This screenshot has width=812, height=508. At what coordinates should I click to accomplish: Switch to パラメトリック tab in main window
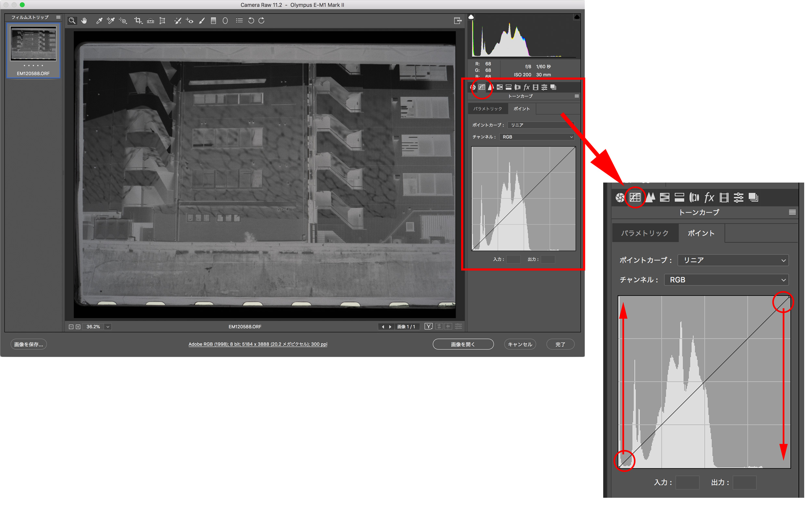(x=488, y=109)
